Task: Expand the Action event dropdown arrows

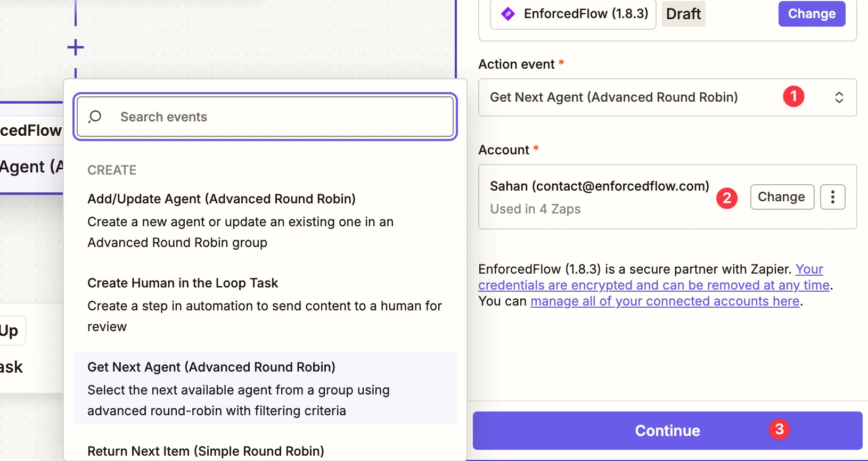Action: (x=839, y=97)
